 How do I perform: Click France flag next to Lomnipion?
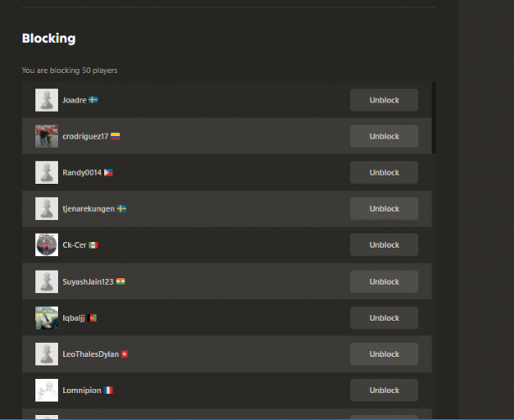point(108,390)
